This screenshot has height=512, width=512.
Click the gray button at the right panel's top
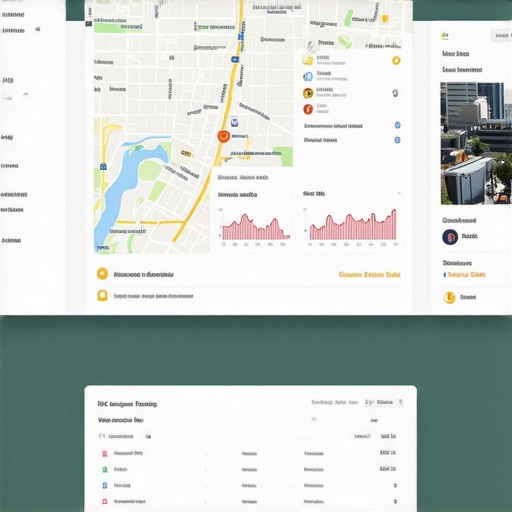pyautogui.click(x=501, y=36)
